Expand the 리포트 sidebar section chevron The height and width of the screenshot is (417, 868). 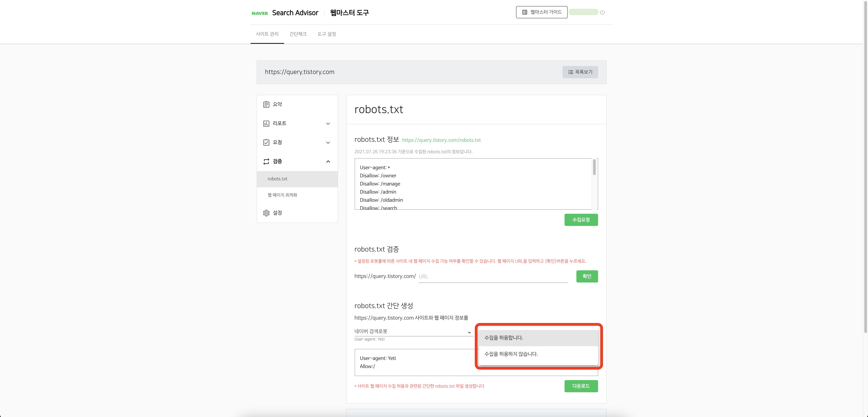[328, 123]
